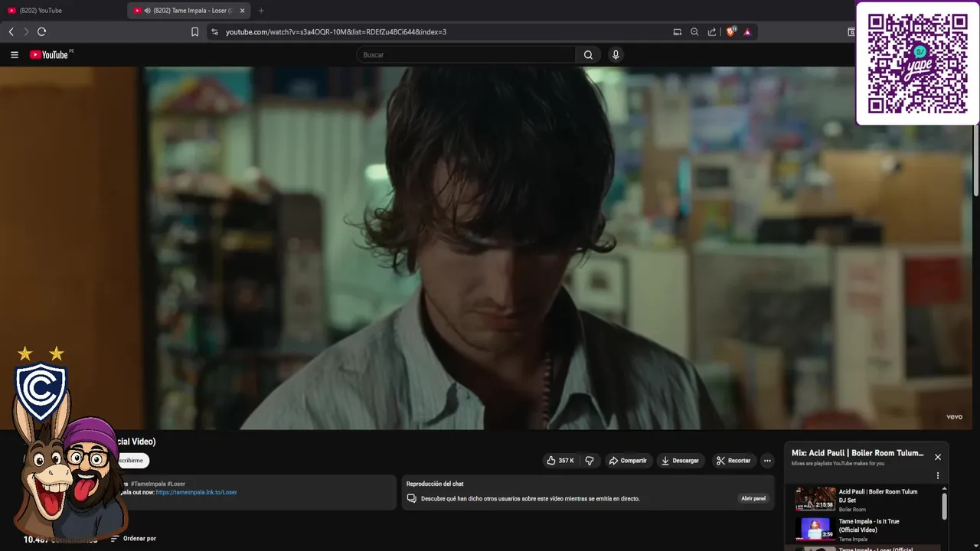Close the Tame Impala - Loser tab

(242, 11)
